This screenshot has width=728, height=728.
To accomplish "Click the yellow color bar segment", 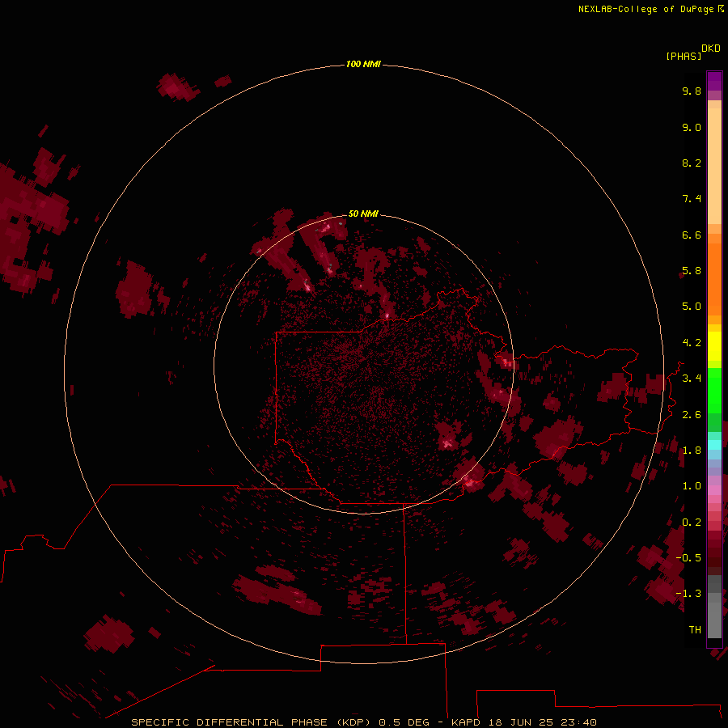I will tap(714, 346).
